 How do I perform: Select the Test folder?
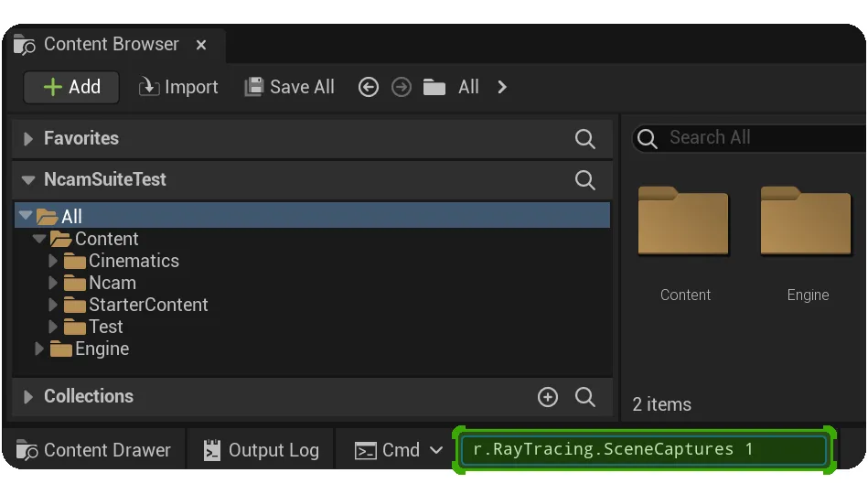coord(93,327)
